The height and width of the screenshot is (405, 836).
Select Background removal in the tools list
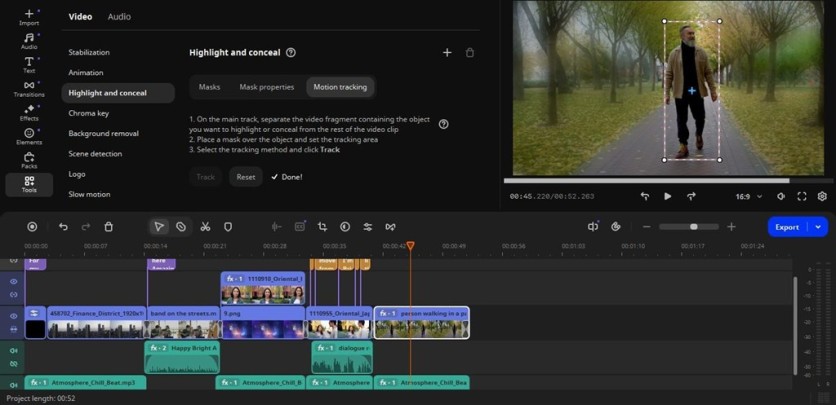pos(103,133)
